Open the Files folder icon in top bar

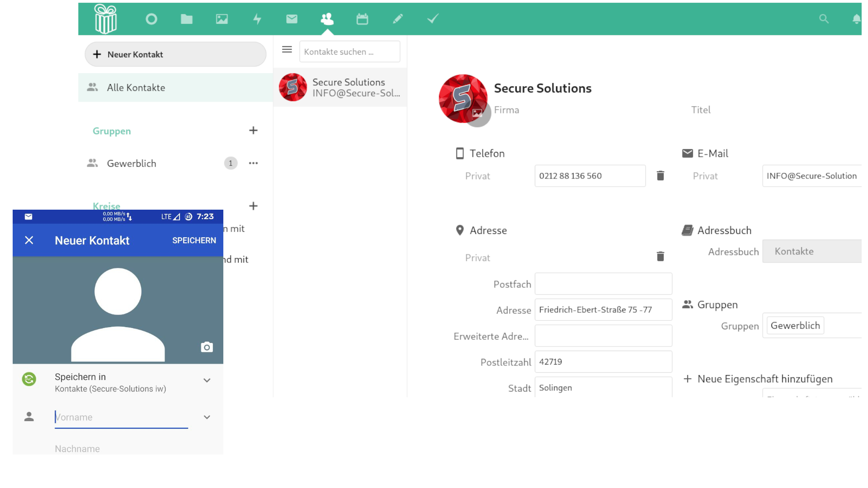pos(187,19)
